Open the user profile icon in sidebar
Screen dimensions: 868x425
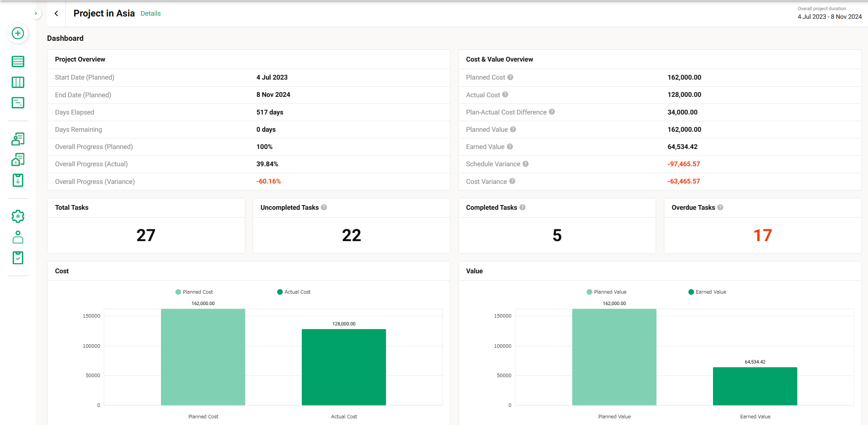point(18,237)
